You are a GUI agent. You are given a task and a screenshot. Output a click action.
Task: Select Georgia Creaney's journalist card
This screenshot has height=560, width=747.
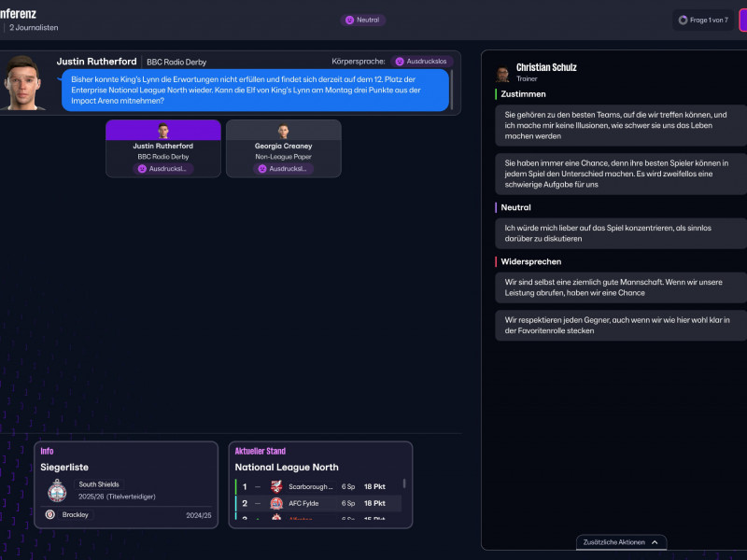point(283,149)
